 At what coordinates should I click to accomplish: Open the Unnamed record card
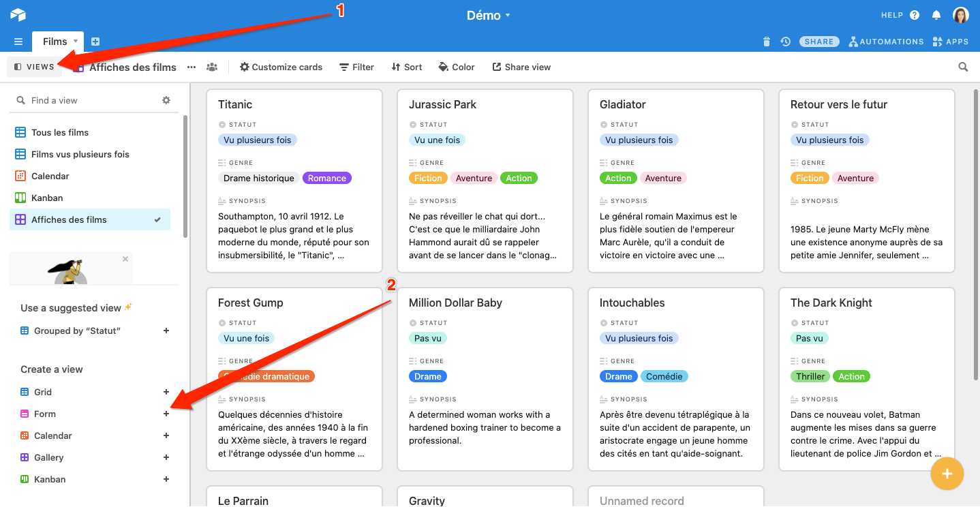675,497
